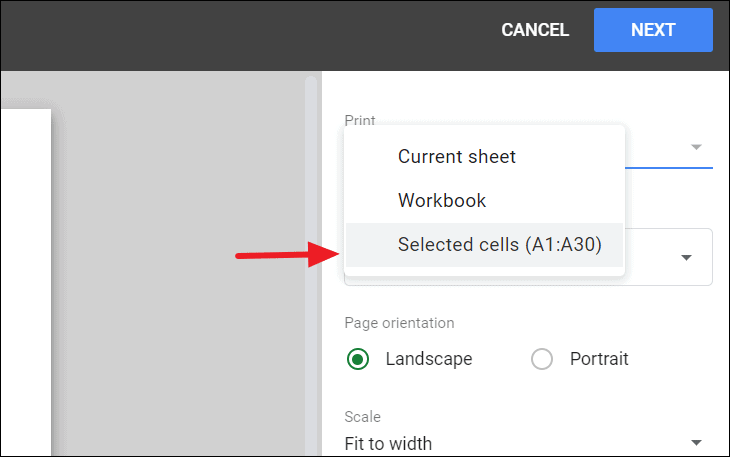
Task: Select the Landscape radio button
Action: 358,359
